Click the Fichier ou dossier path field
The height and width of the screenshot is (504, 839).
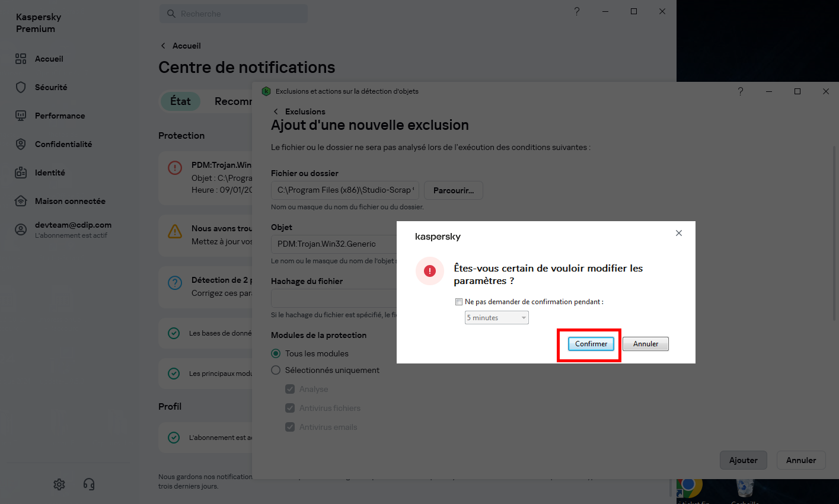coord(345,190)
